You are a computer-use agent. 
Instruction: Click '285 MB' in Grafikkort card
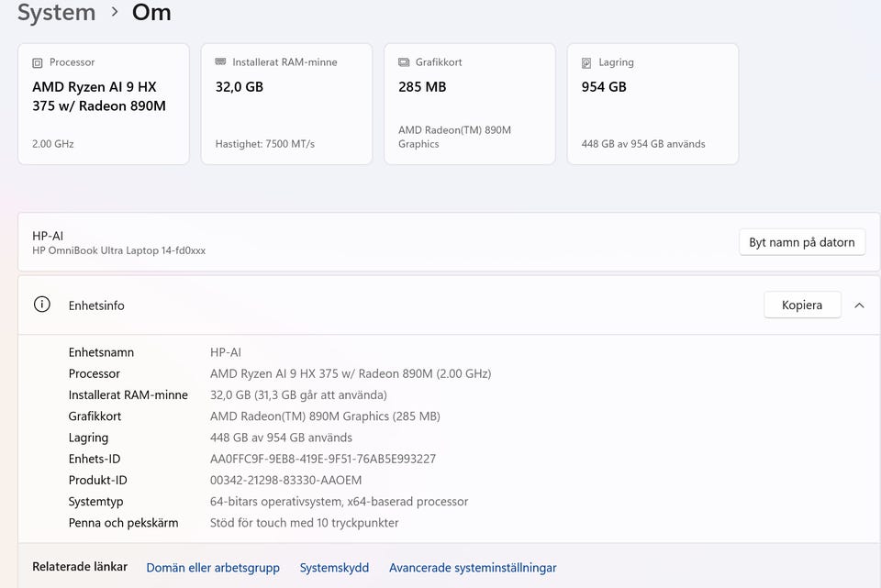tap(422, 87)
